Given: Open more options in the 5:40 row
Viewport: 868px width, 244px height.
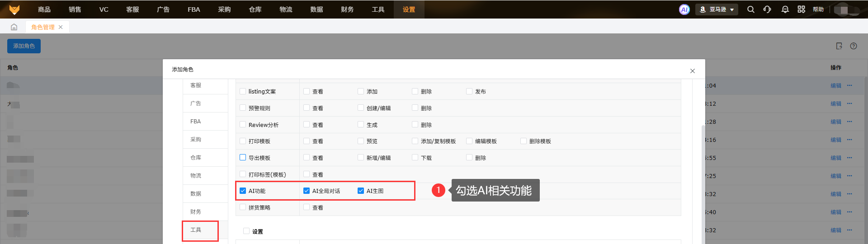Looking at the screenshot, I should [849, 212].
